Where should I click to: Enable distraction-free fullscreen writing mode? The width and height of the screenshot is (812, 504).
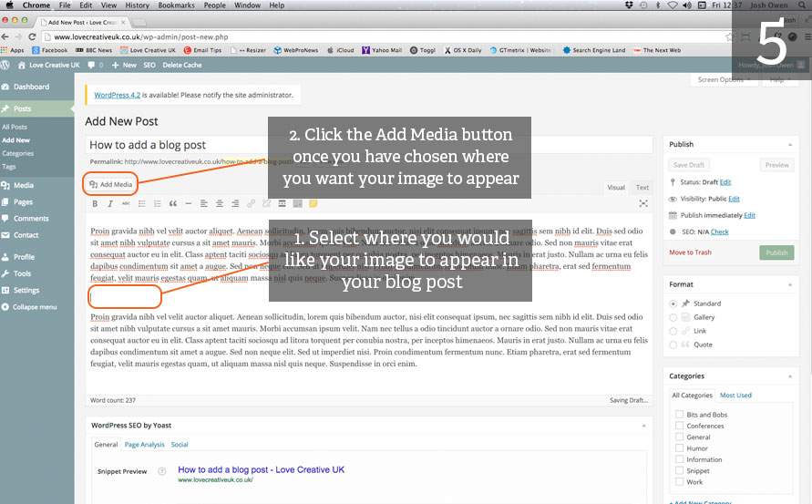643,203
